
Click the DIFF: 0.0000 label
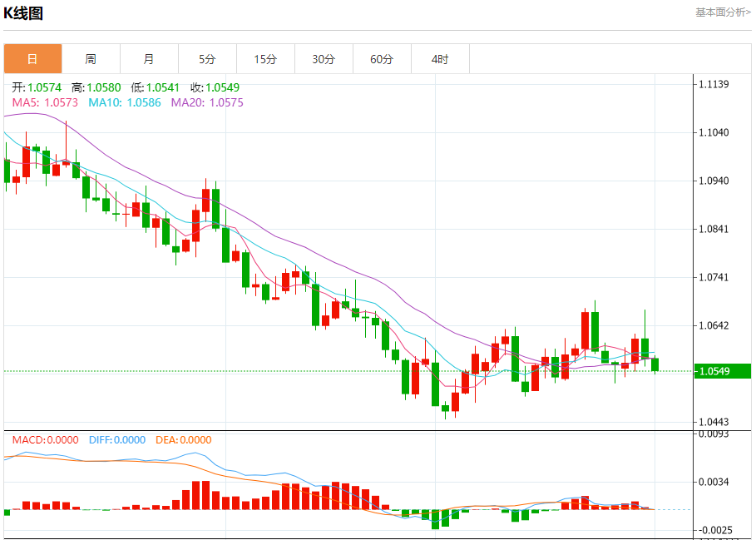tap(117, 439)
